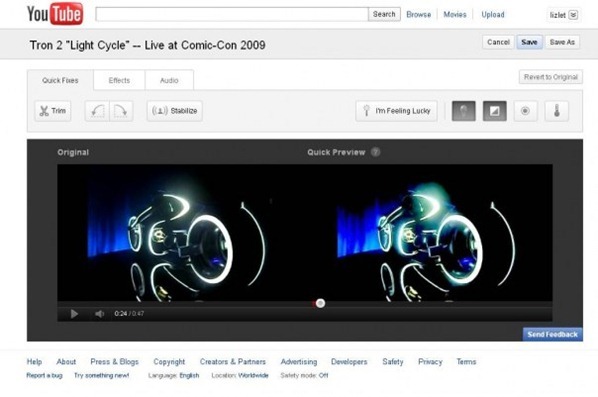This screenshot has width=598, height=397.
Task: Click I'm Feeling Lucky button
Action: pos(397,111)
